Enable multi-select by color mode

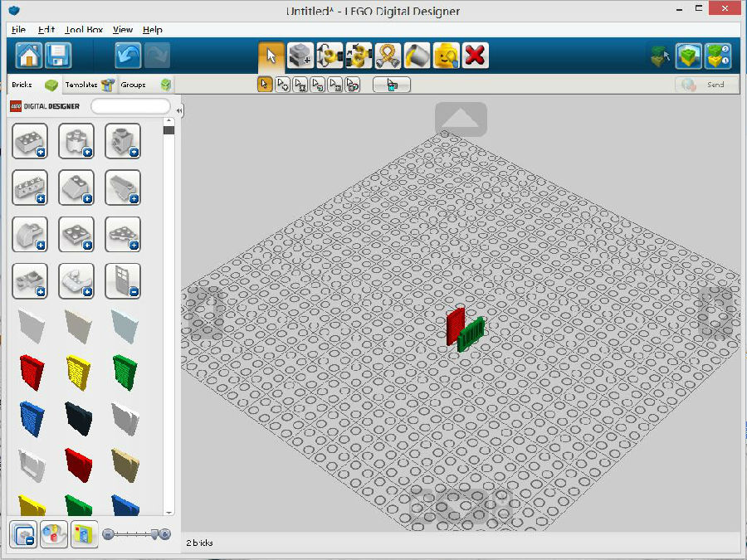pyautogui.click(x=351, y=84)
